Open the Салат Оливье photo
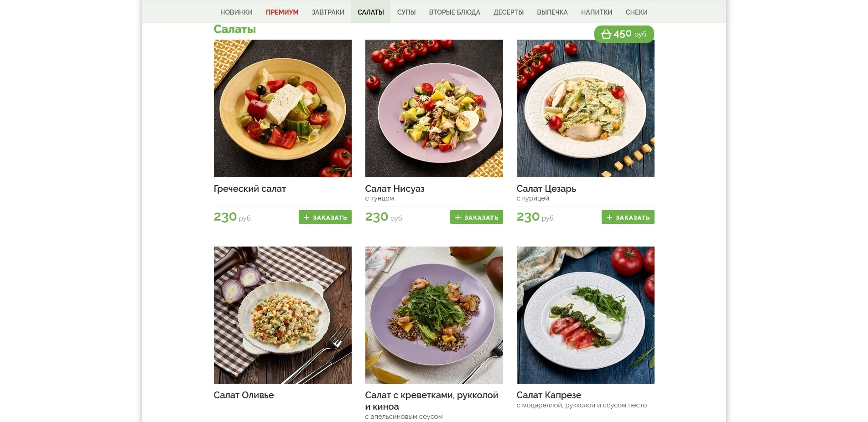 [282, 315]
